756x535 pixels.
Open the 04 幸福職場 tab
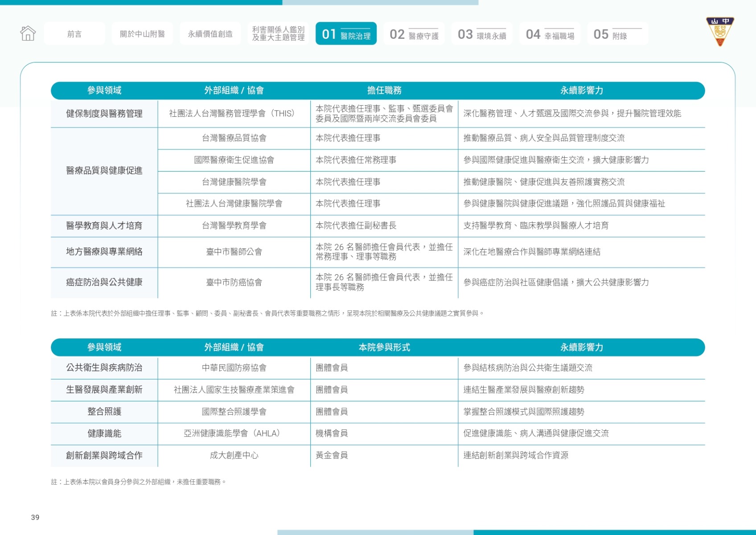point(550,34)
